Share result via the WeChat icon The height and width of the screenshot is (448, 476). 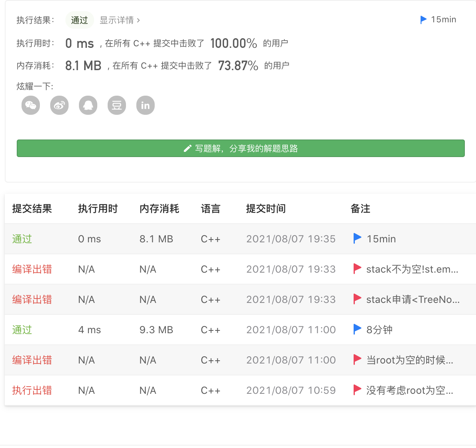[31, 105]
